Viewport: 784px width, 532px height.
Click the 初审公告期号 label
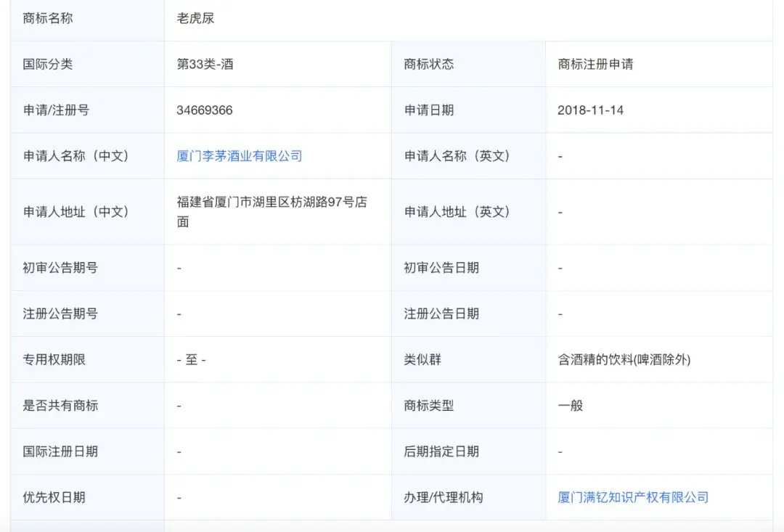(60, 268)
